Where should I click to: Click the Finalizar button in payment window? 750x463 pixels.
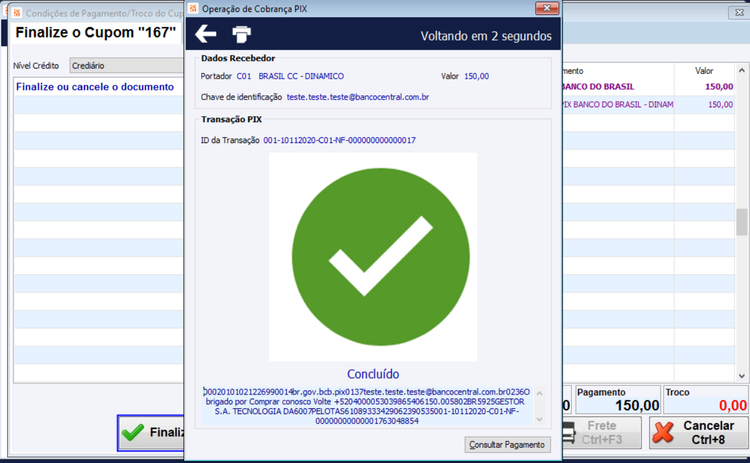coord(151,432)
